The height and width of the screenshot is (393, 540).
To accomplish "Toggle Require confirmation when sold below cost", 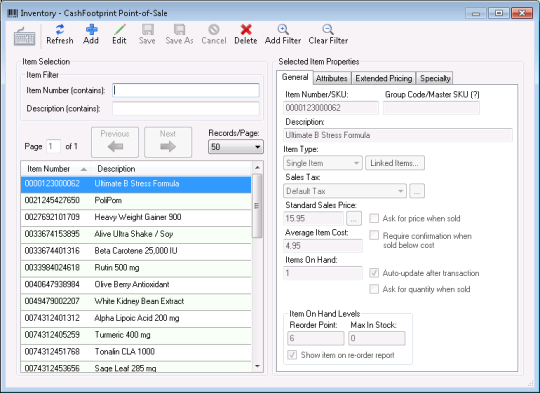I will [x=374, y=235].
